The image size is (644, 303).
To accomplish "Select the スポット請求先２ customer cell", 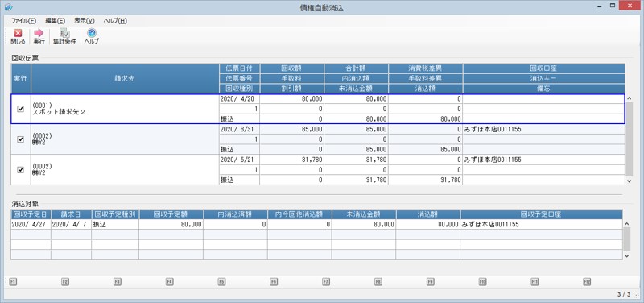I will pos(125,109).
